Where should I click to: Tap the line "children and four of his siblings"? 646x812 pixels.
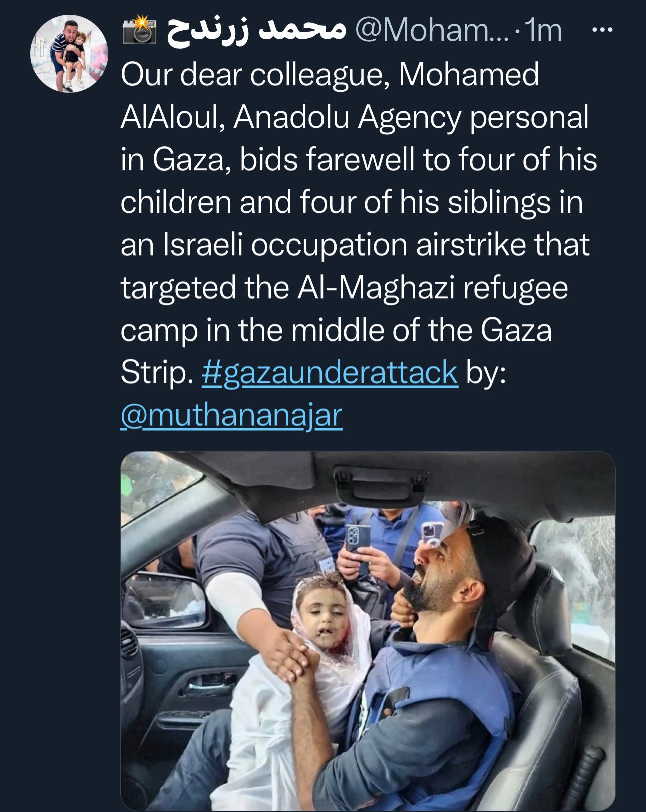[x=352, y=202]
